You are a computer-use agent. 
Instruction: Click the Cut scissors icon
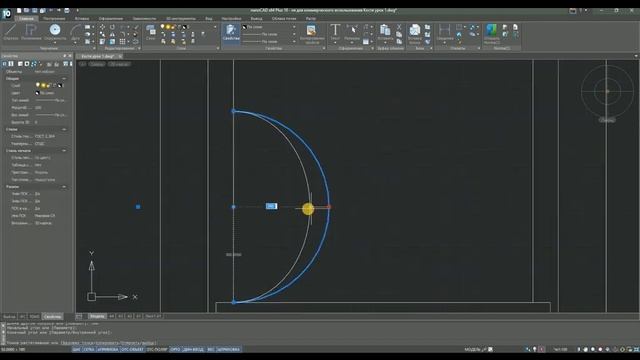tap(399, 27)
